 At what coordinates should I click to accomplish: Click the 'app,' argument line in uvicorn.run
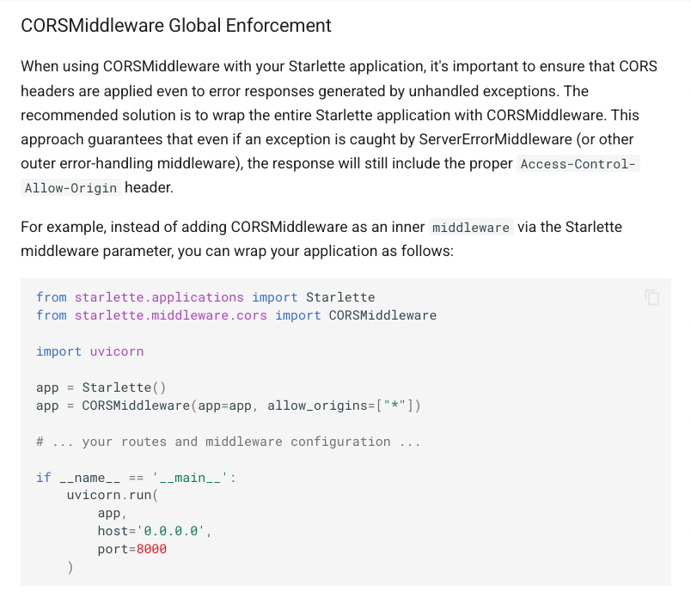[x=112, y=514]
